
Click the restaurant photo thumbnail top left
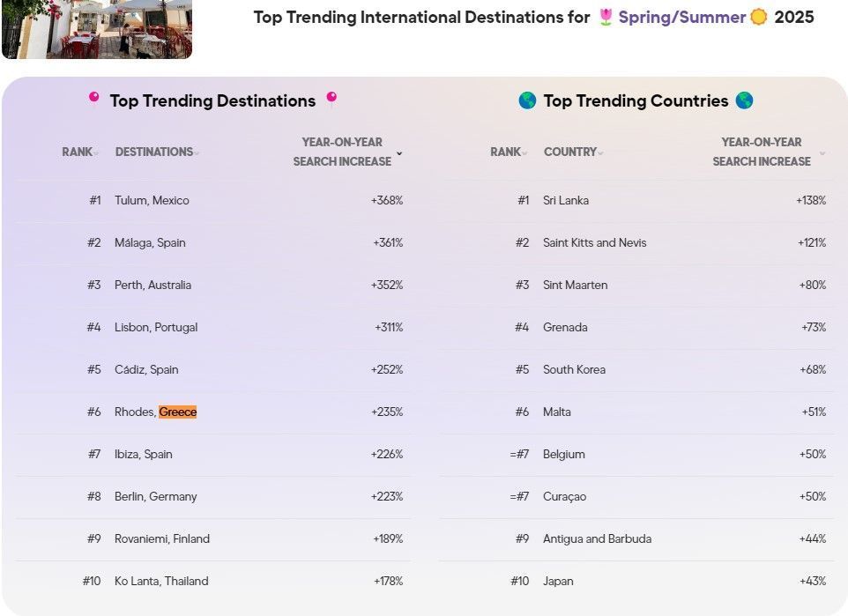[x=97, y=29]
